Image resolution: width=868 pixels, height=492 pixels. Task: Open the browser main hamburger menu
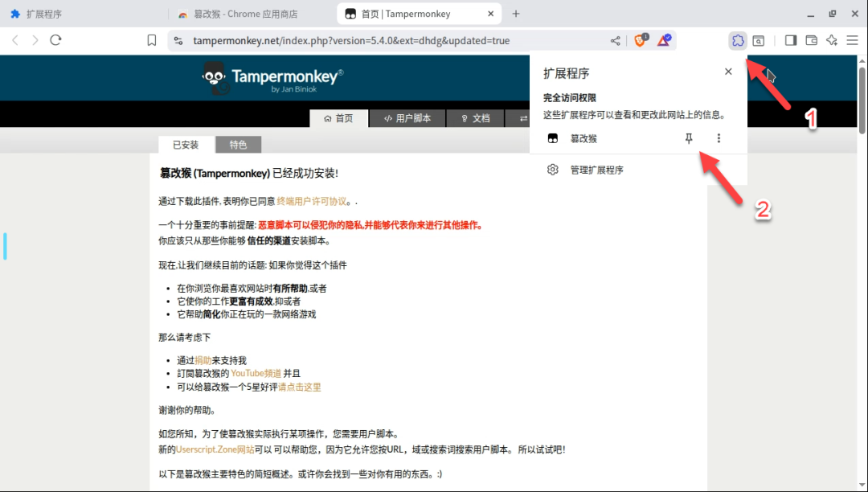click(x=852, y=40)
